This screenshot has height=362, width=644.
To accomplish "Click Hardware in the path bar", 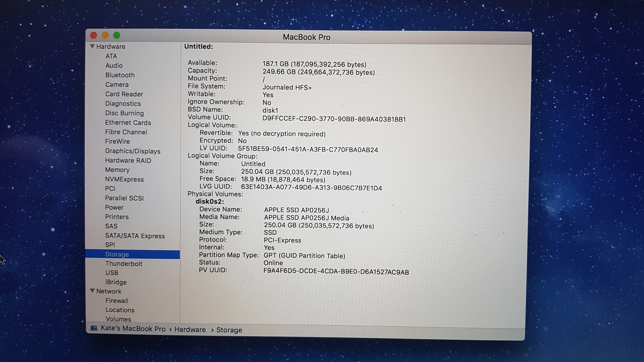I will [x=190, y=330].
